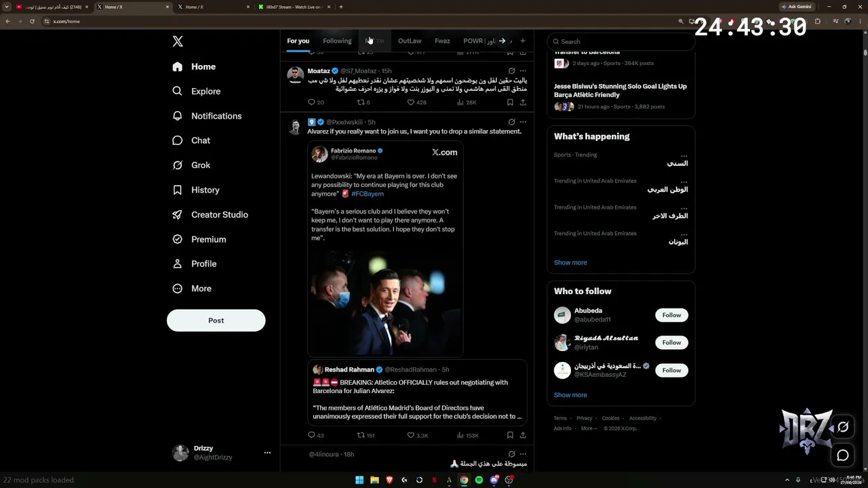Image resolution: width=868 pixels, height=488 pixels.
Task: Open account menu for Drizzy
Action: pos(267,453)
